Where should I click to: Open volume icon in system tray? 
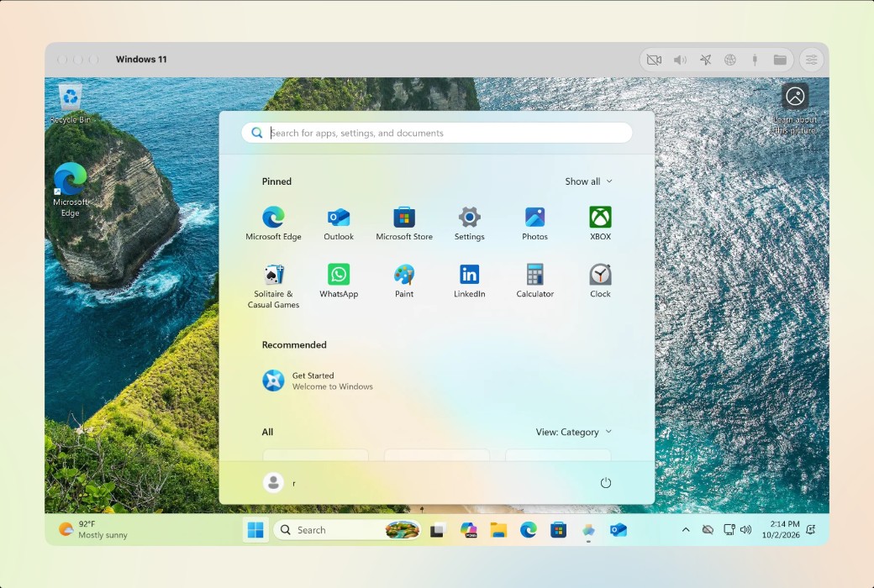pos(745,529)
